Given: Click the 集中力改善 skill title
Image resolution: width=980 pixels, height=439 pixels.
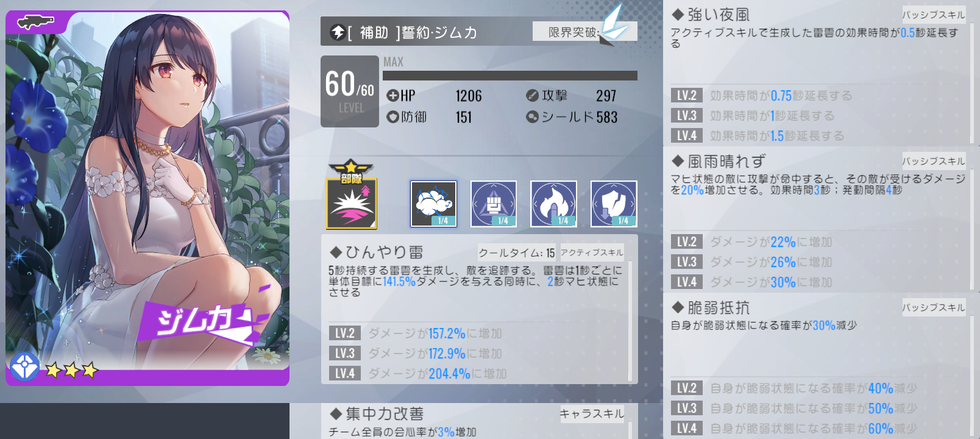Looking at the screenshot, I should pyautogui.click(x=385, y=414).
